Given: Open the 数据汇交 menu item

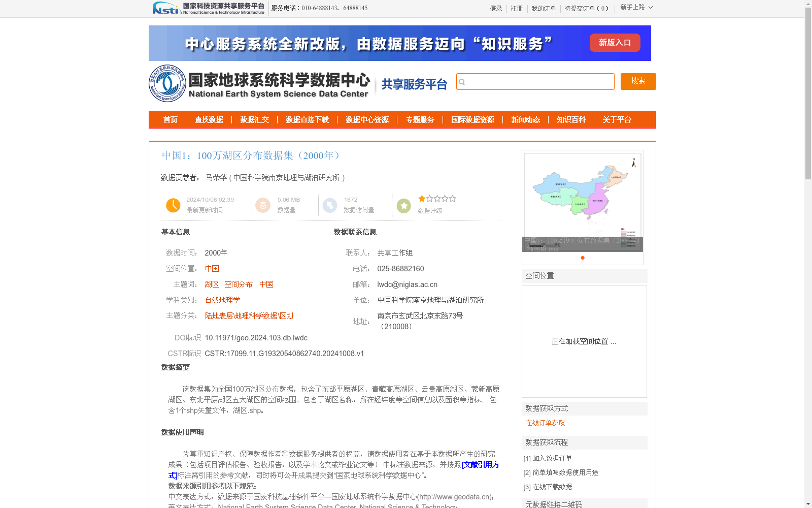Looking at the screenshot, I should (x=255, y=120).
